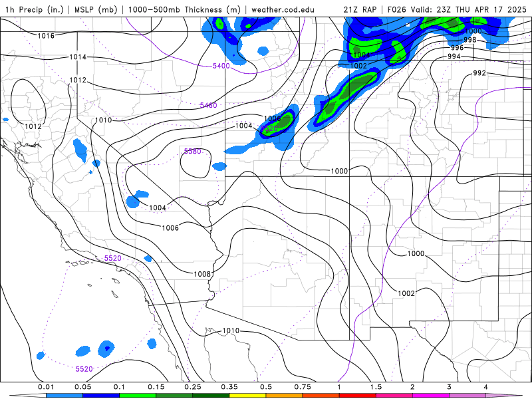Click the legend value 3
532x399 pixels.
450,387
